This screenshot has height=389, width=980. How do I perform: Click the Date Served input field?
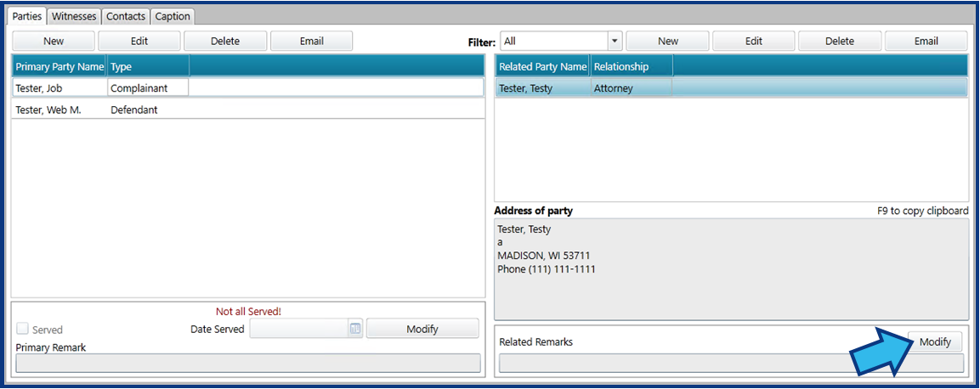[299, 329]
